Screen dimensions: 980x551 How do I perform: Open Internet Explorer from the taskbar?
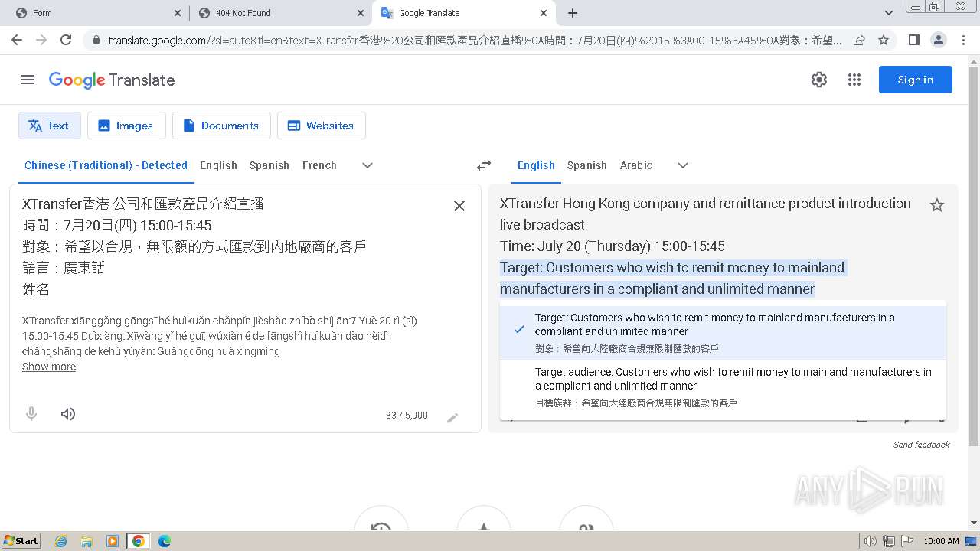point(60,541)
